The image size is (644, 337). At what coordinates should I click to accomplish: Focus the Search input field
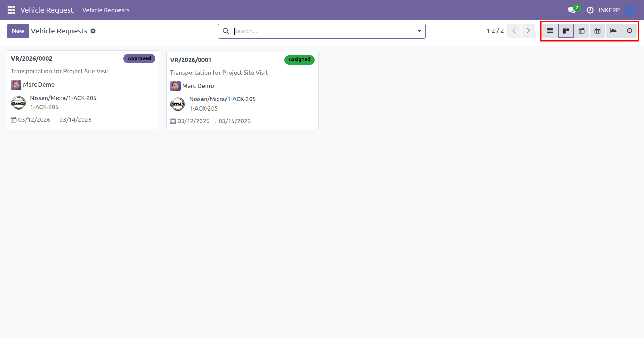pyautogui.click(x=323, y=31)
